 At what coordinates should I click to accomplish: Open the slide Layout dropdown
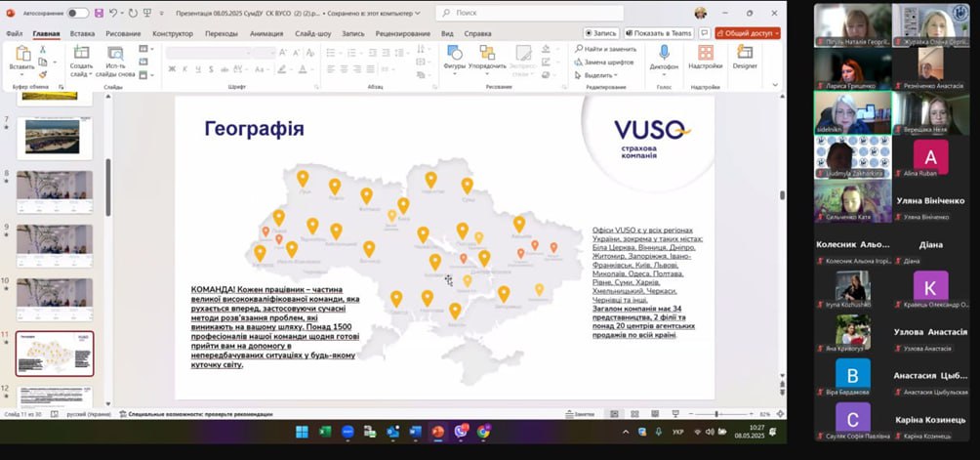coord(146,49)
